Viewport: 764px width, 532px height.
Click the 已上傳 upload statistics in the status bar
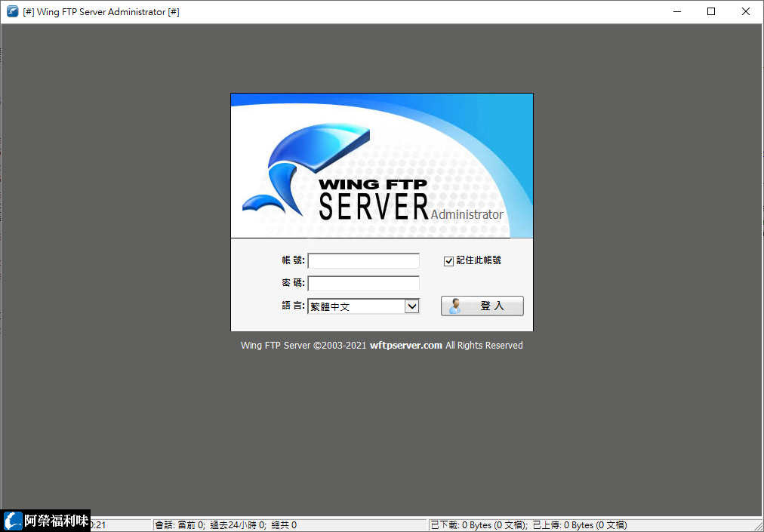click(x=581, y=524)
